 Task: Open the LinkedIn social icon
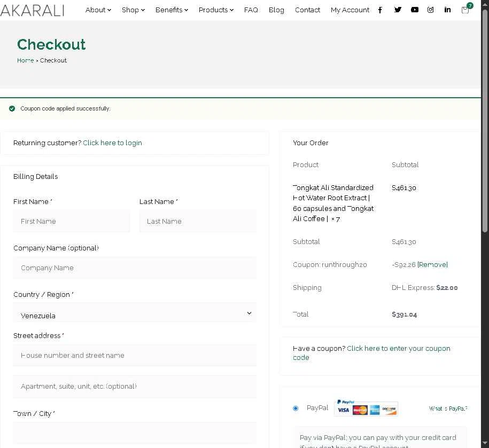click(x=447, y=10)
